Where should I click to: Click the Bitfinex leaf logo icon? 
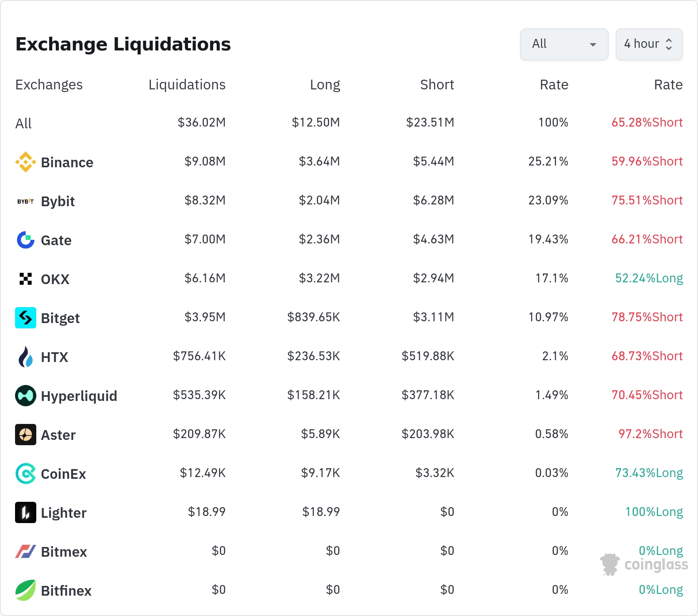coord(26,590)
